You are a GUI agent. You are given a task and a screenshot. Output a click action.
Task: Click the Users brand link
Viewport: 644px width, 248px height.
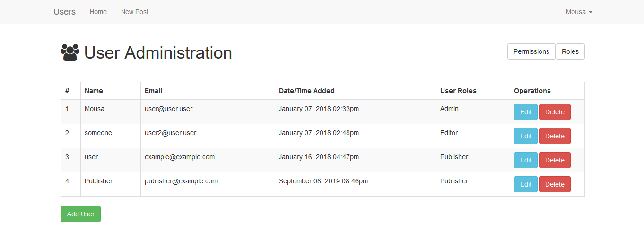64,12
